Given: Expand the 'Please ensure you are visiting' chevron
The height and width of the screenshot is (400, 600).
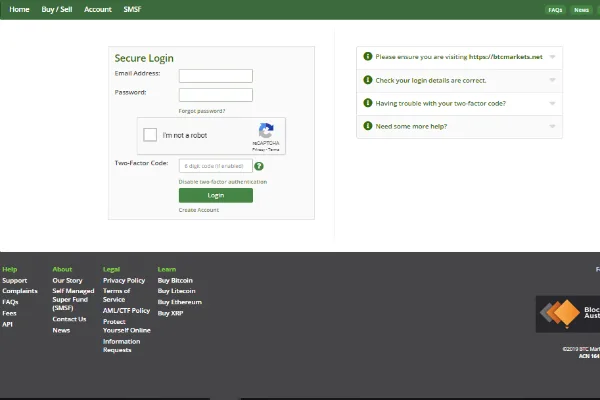Looking at the screenshot, I should coord(553,57).
